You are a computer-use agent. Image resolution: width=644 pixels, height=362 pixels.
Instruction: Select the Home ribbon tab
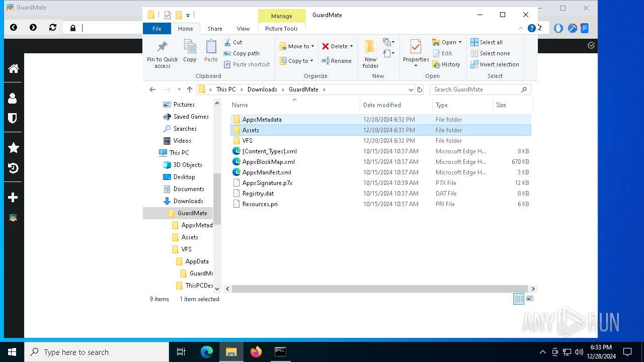(x=185, y=29)
